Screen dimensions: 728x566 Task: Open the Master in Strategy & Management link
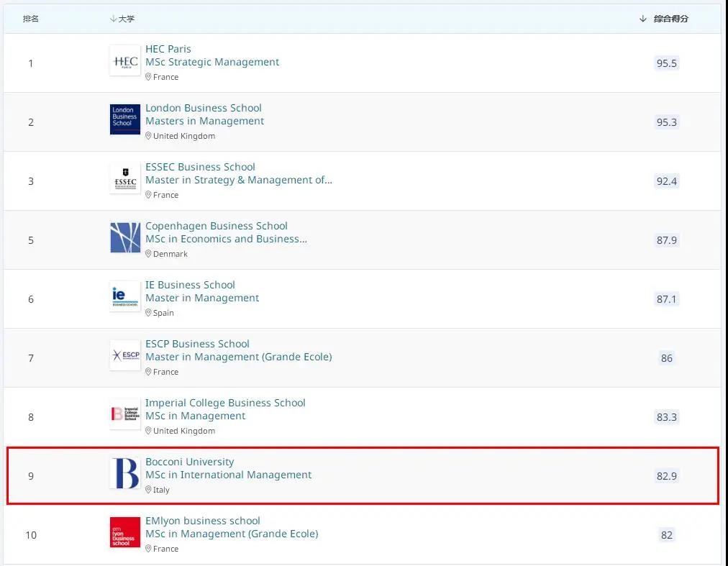tap(239, 180)
